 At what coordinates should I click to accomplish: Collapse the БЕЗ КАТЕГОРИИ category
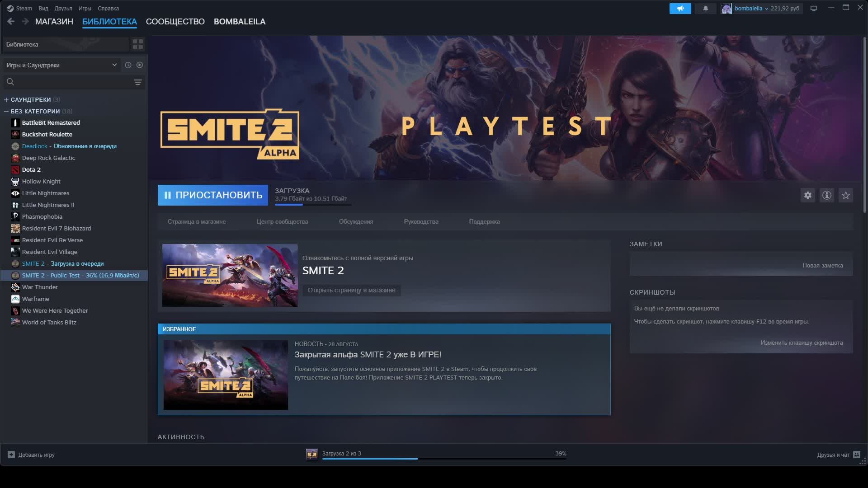point(6,111)
